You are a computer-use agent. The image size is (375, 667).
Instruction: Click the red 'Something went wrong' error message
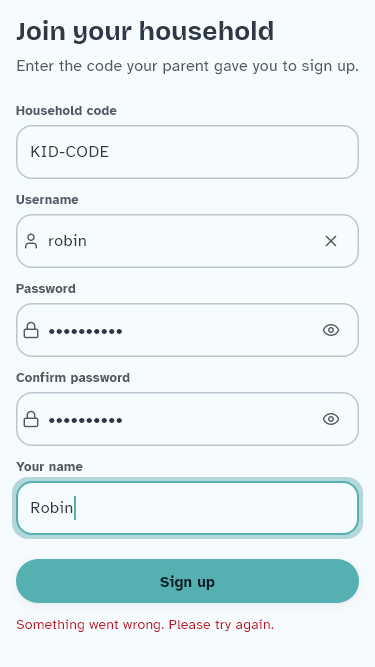tap(145, 625)
